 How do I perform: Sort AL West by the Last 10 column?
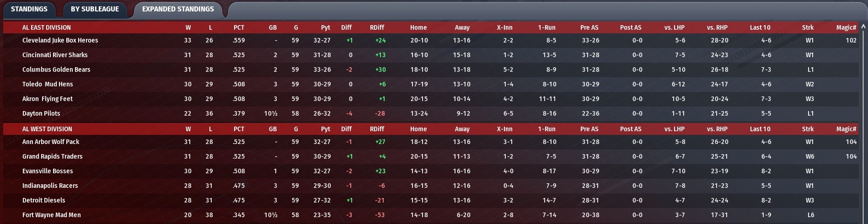(760, 129)
